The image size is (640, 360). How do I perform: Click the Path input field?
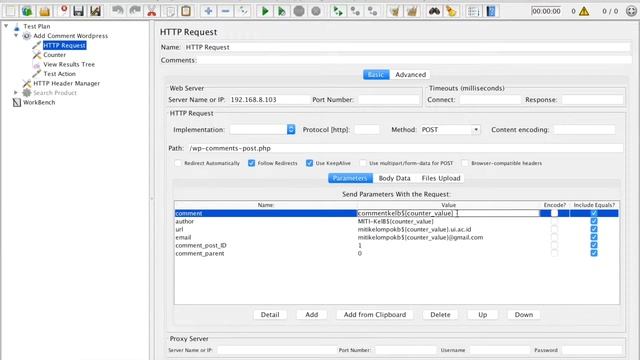405,148
